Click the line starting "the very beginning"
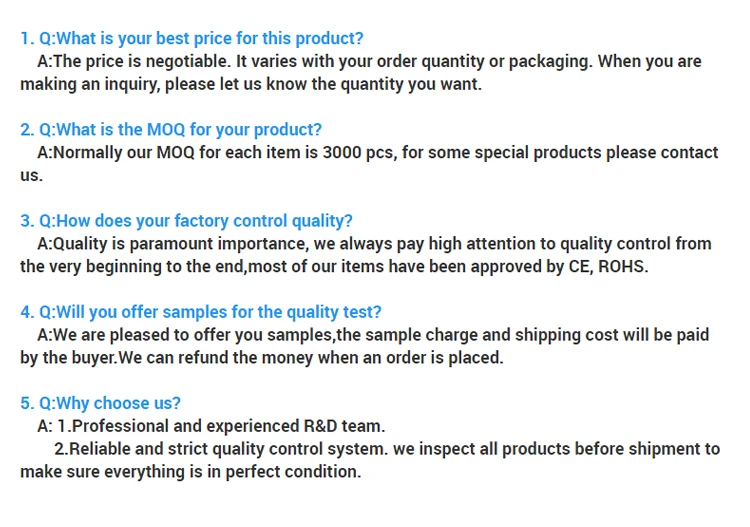This screenshot has width=750, height=527. [x=334, y=267]
